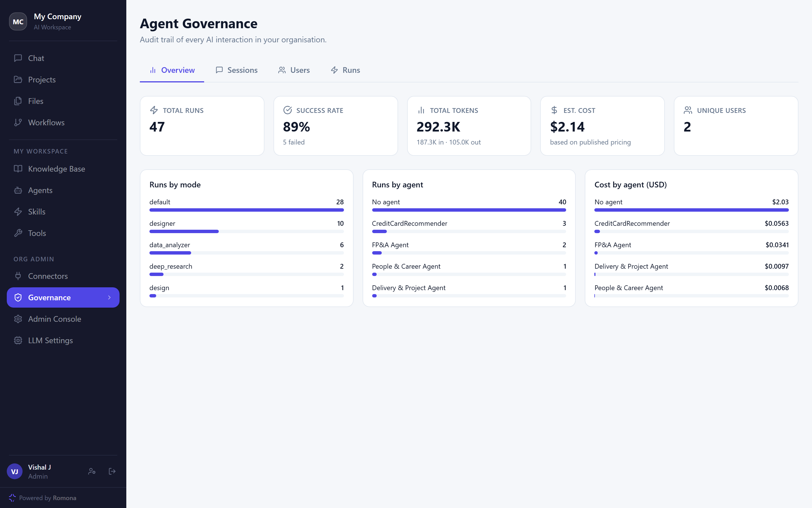Click the Romona sparkle logo icon
This screenshot has height=508, width=812.
click(x=12, y=498)
